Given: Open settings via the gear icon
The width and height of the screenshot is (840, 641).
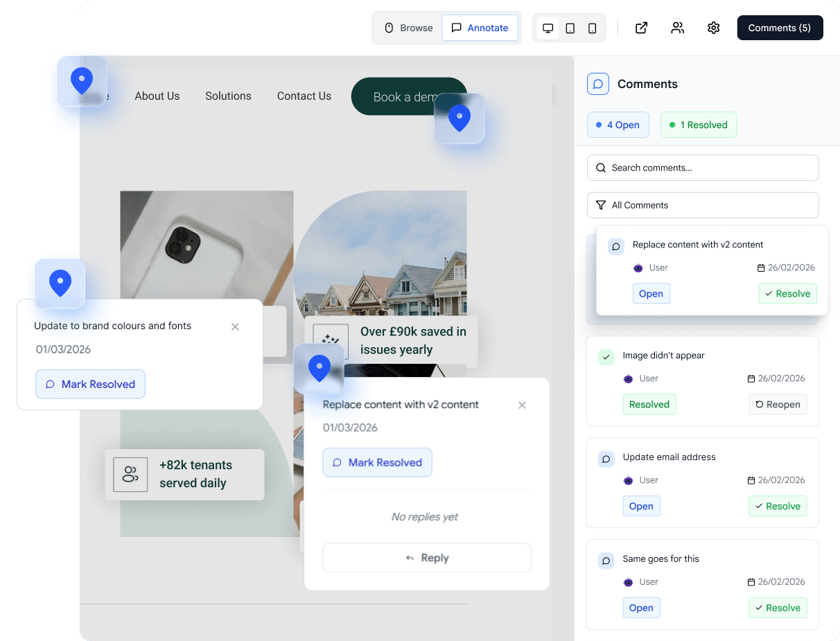Looking at the screenshot, I should [x=713, y=28].
